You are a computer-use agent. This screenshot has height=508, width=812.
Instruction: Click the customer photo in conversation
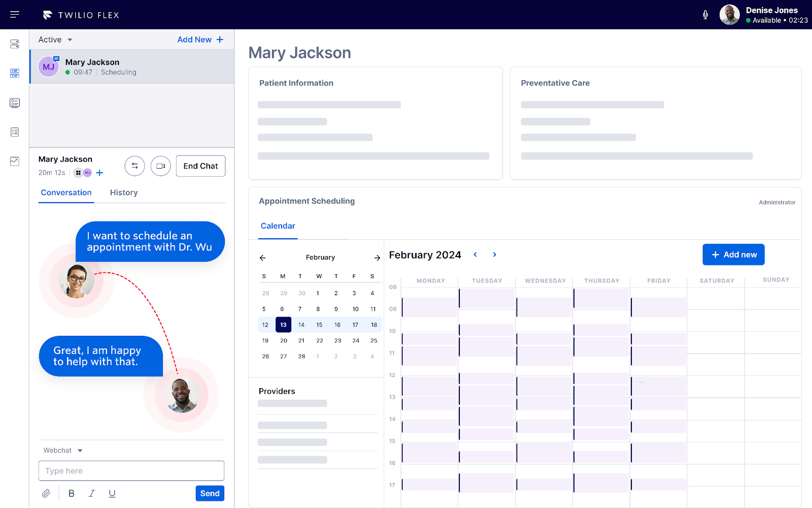77,280
